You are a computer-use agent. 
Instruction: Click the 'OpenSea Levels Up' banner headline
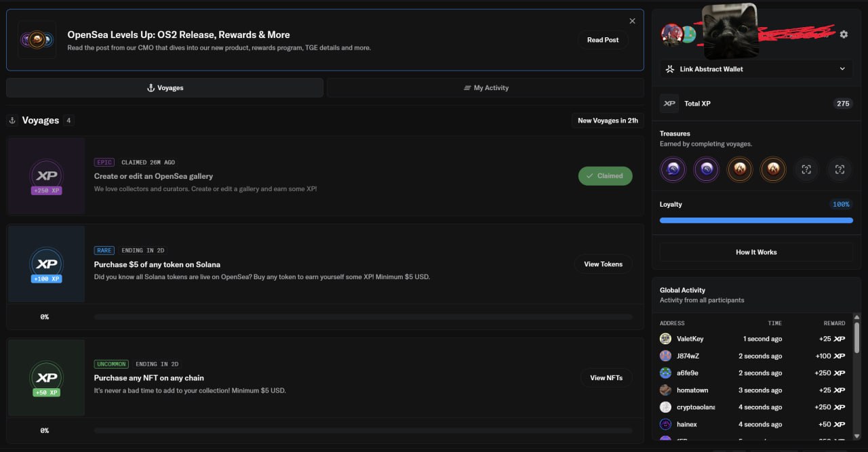(178, 35)
